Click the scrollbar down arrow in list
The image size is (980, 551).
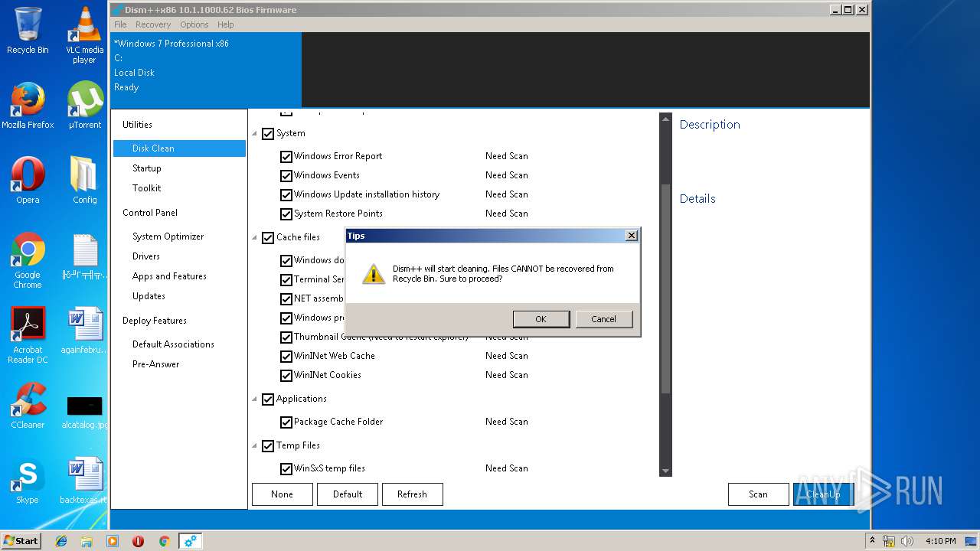(665, 471)
